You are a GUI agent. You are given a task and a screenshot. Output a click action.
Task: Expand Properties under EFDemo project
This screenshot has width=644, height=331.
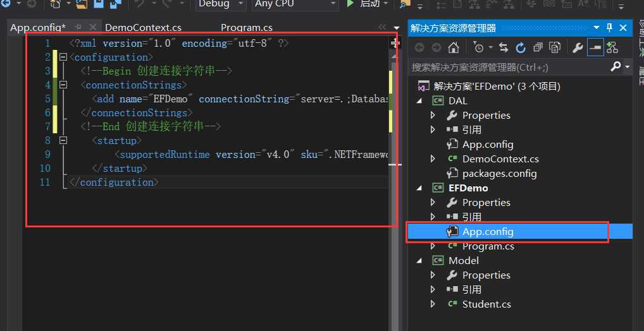pyautogui.click(x=433, y=202)
